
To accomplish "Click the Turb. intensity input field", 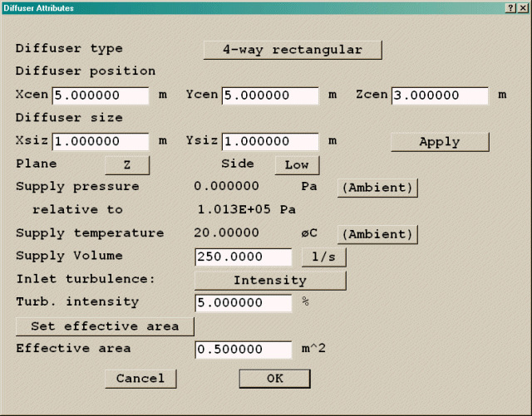I will (x=243, y=303).
